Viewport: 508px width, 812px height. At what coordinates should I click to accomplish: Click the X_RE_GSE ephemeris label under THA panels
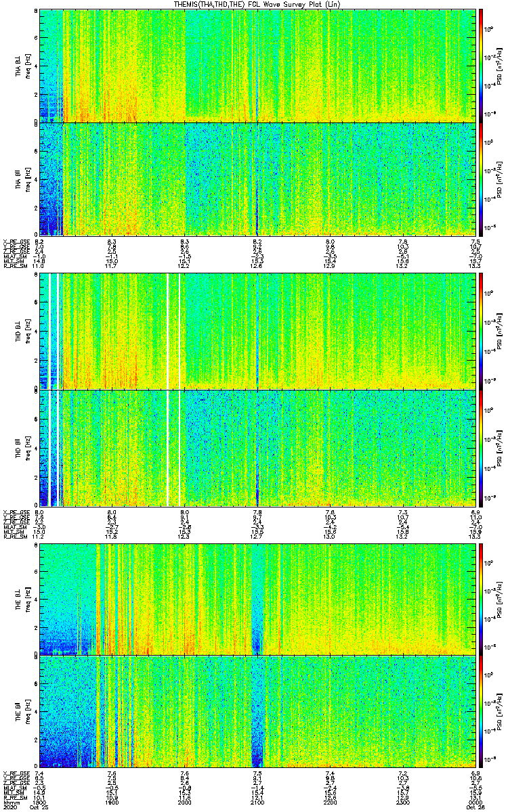16,241
